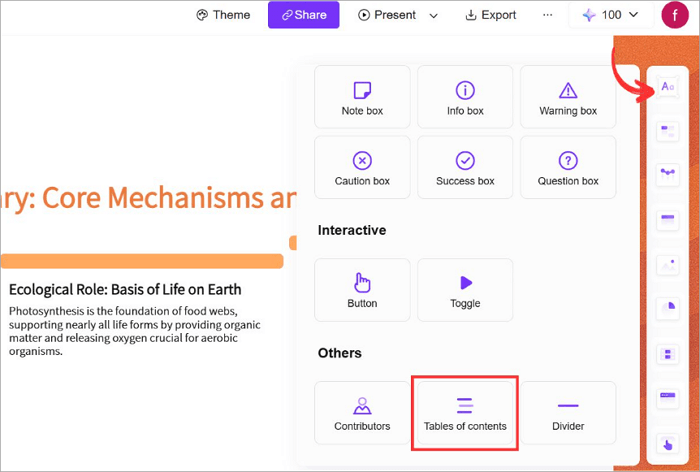Add an interactive Button element
This screenshot has height=472, width=700.
tap(362, 290)
